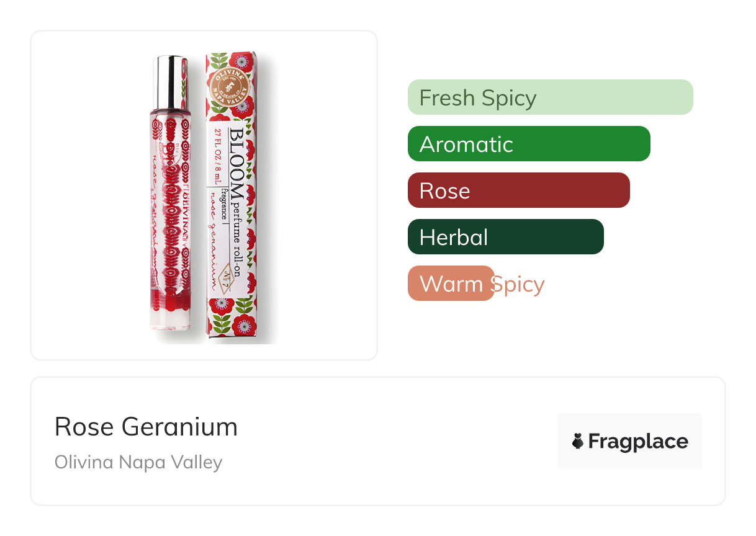This screenshot has width=756, height=536.
Task: Click the Fragplace wordmark text
Action: tap(637, 442)
